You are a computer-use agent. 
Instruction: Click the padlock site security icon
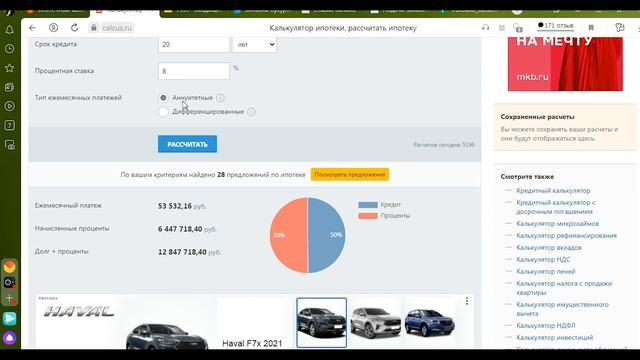pyautogui.click(x=94, y=28)
